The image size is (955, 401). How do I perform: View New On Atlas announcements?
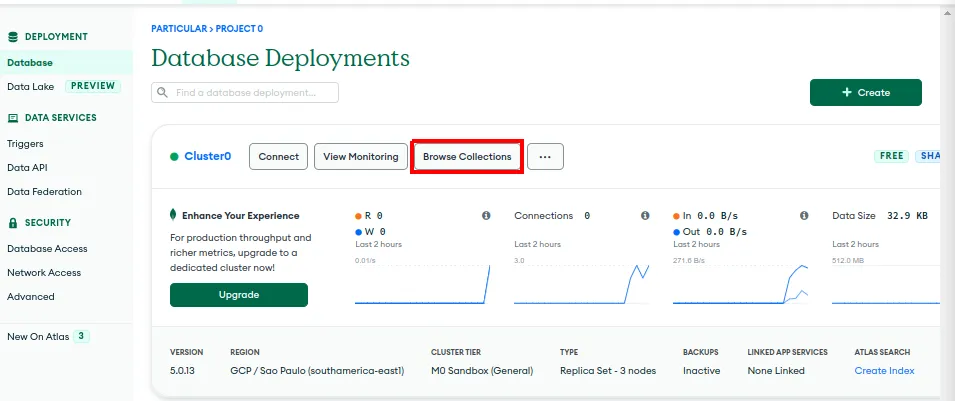[x=38, y=336]
